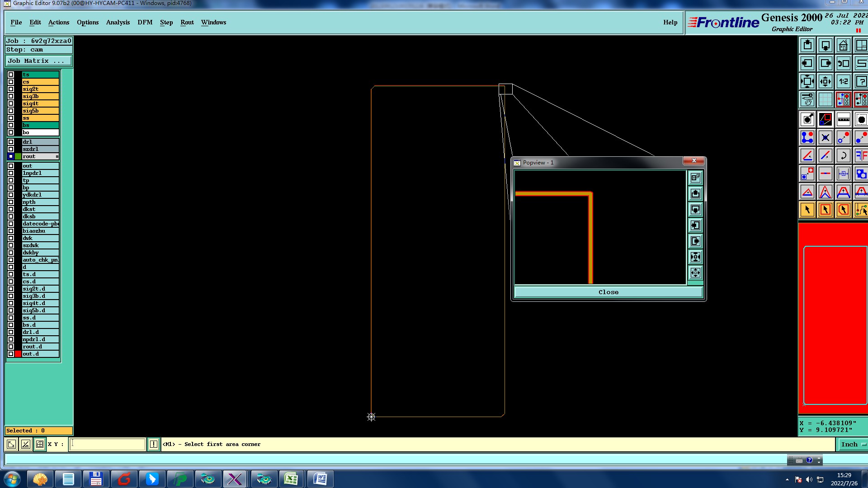
Task: Select the single arrow pointer tool
Action: pyautogui.click(x=807, y=210)
